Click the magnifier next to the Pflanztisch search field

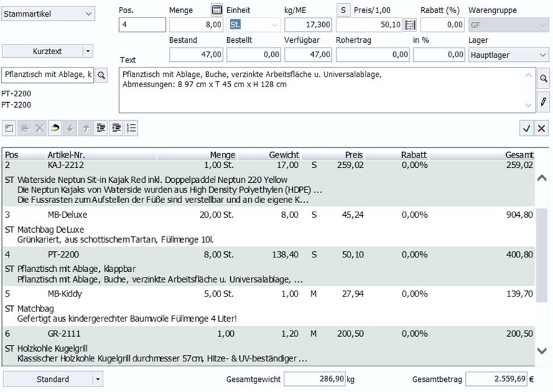click(102, 75)
